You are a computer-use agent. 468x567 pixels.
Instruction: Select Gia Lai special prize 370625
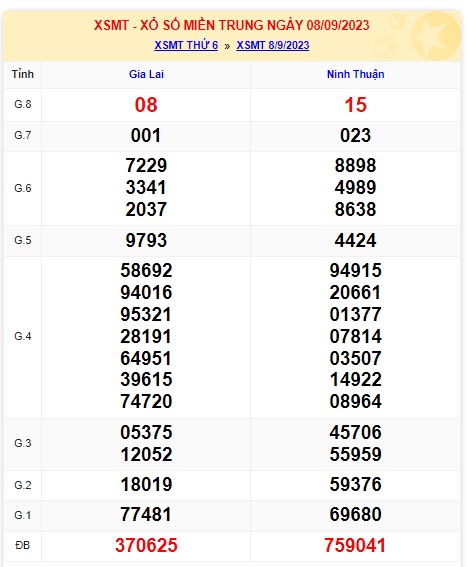146,545
